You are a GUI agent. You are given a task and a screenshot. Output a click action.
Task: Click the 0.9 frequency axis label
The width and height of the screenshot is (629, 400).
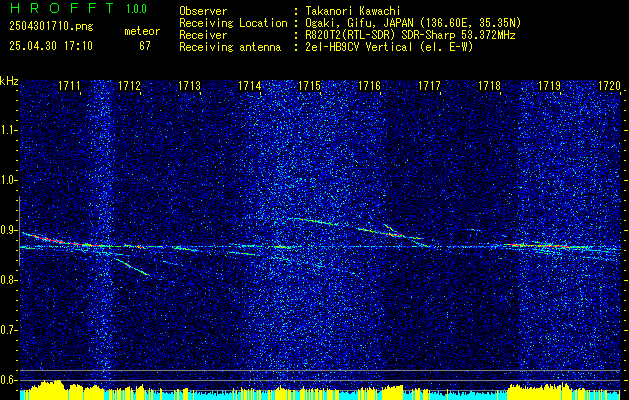[9, 230]
